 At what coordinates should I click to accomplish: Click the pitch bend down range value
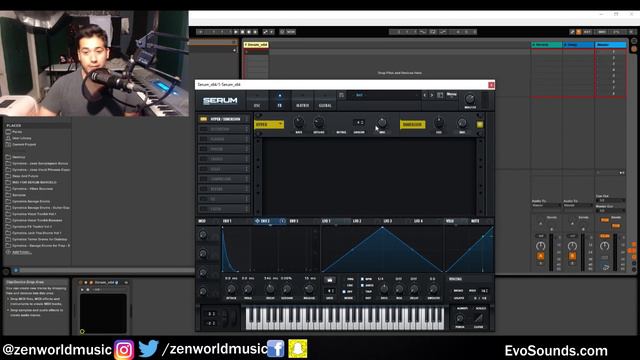(x=211, y=323)
